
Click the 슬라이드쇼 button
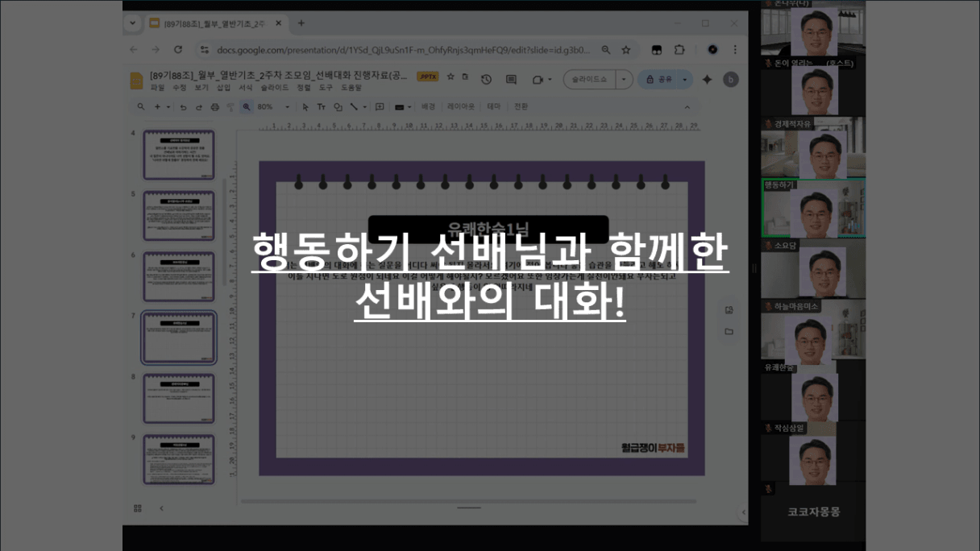pyautogui.click(x=590, y=79)
